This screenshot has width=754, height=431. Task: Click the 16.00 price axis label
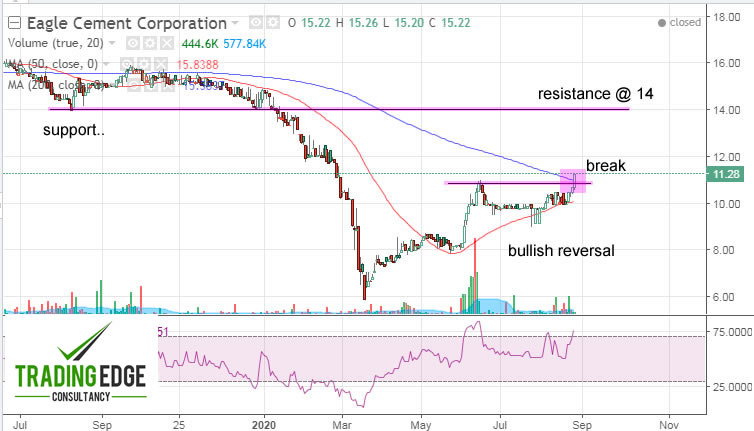[727, 63]
